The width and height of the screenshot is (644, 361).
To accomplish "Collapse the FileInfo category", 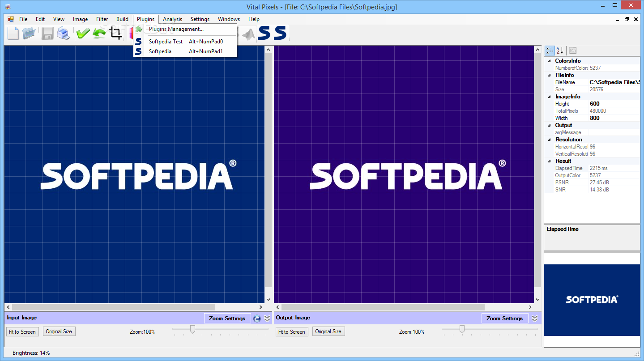I will pyautogui.click(x=549, y=75).
